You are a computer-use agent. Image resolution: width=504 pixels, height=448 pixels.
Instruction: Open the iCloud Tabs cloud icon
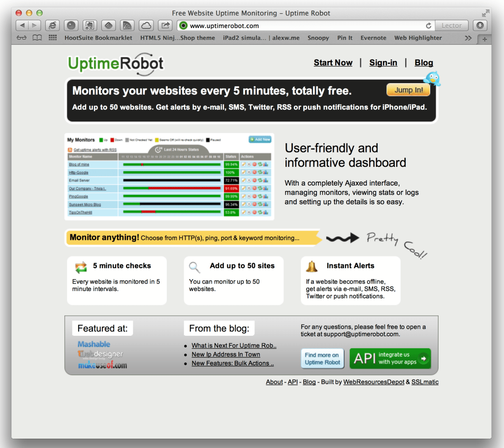pyautogui.click(x=146, y=26)
